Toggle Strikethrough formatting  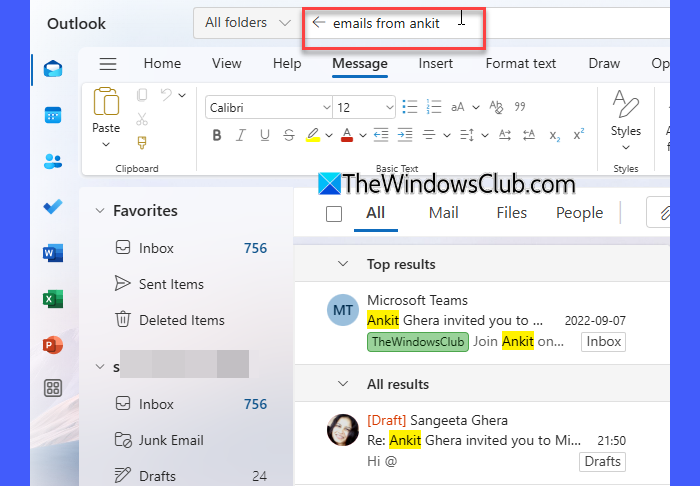coord(289,135)
